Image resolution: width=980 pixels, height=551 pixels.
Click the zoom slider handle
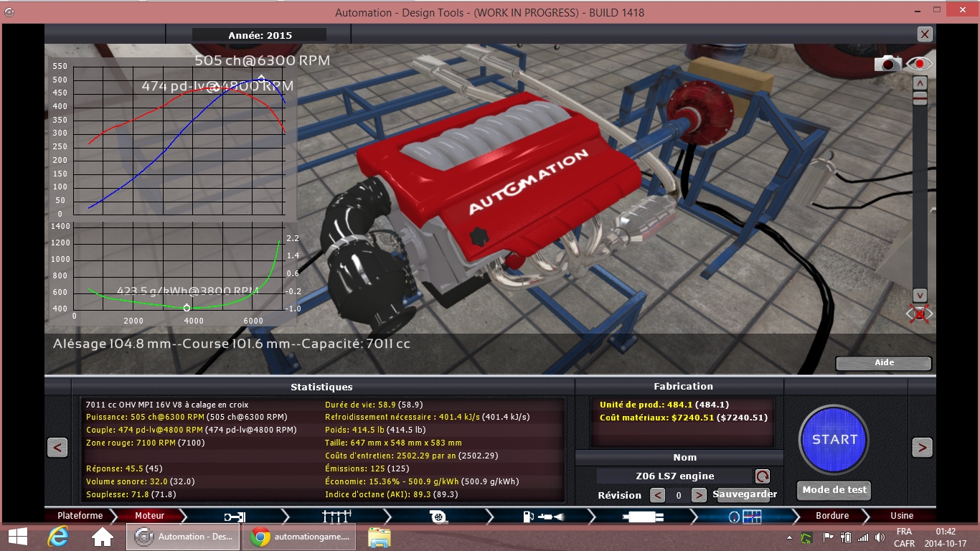pyautogui.click(x=920, y=99)
